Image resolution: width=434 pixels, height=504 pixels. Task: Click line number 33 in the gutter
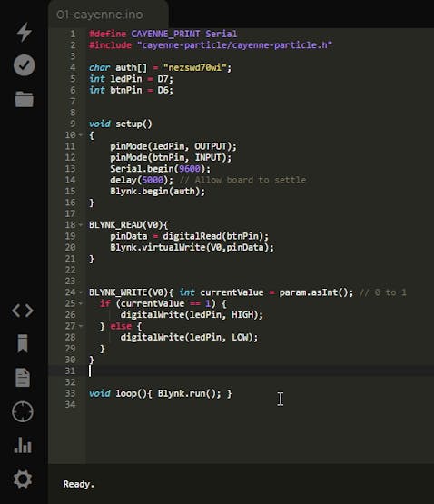click(70, 393)
